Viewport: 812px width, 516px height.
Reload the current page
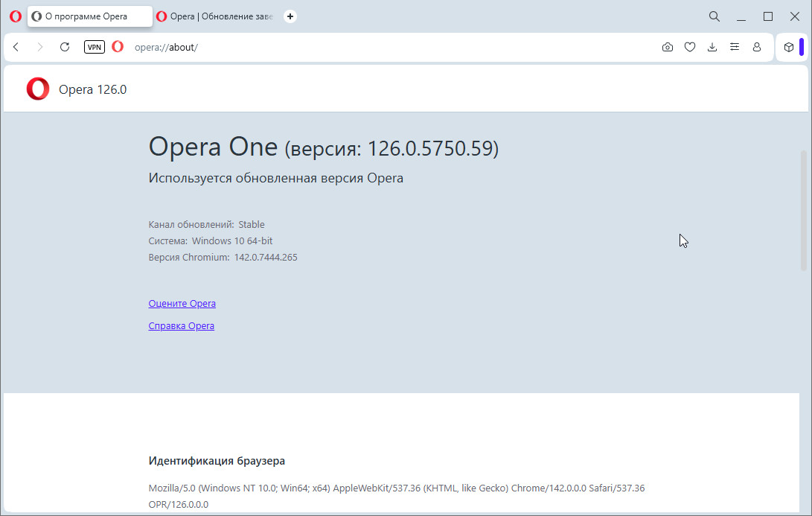[65, 47]
